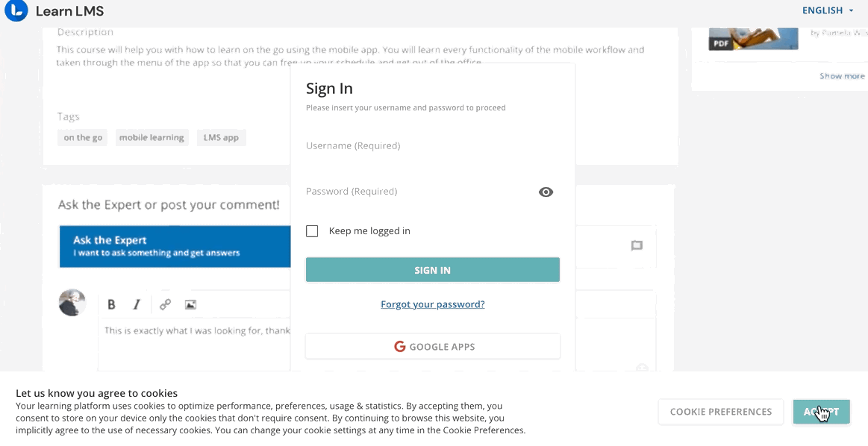Open the ENGLISH language dropdown
The width and height of the screenshot is (868, 446).
coord(828,10)
